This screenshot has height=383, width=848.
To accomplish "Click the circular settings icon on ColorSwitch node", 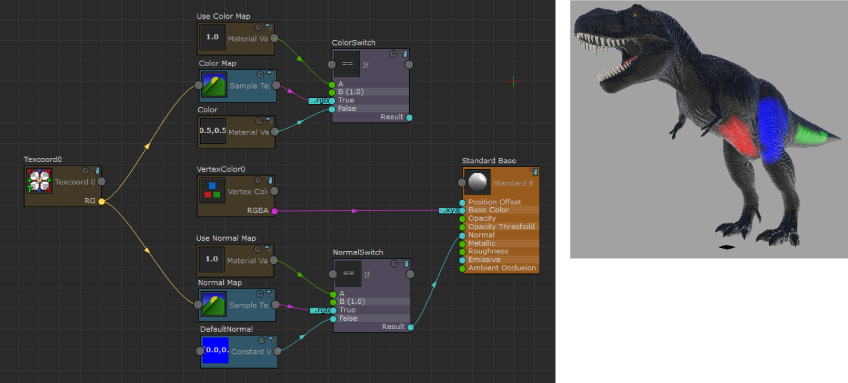I will pyautogui.click(x=393, y=54).
